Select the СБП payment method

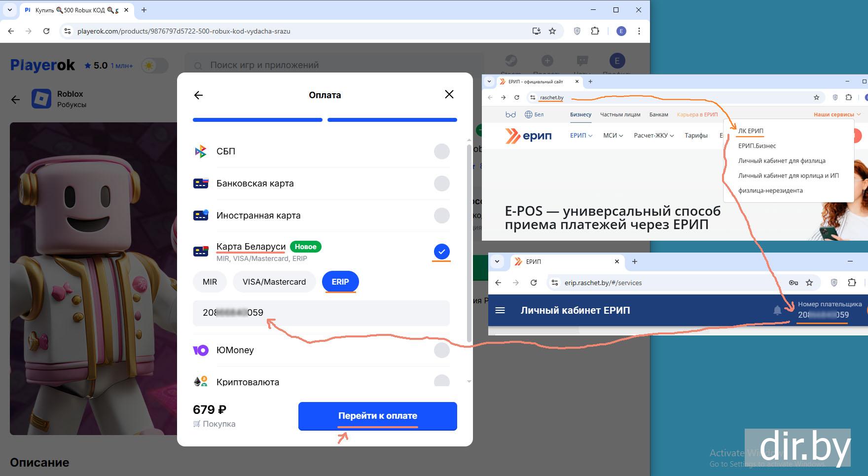pos(441,151)
